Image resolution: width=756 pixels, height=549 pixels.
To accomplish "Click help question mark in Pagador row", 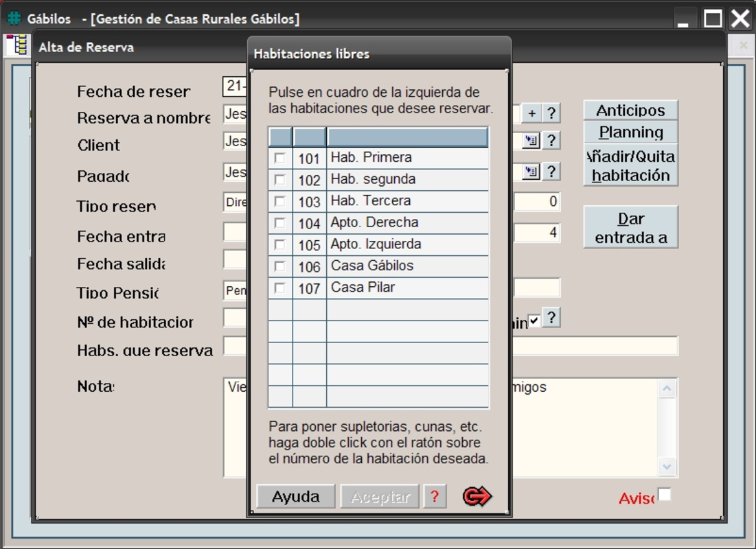I will click(551, 172).
